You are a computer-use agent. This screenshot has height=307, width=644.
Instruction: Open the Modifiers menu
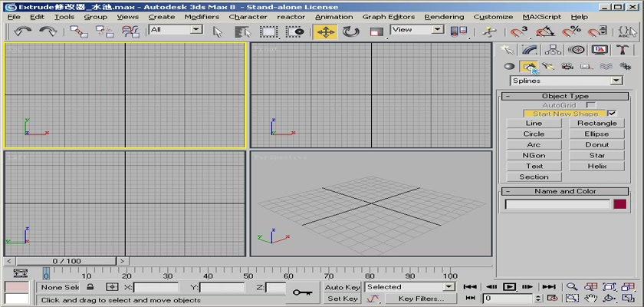(x=202, y=17)
